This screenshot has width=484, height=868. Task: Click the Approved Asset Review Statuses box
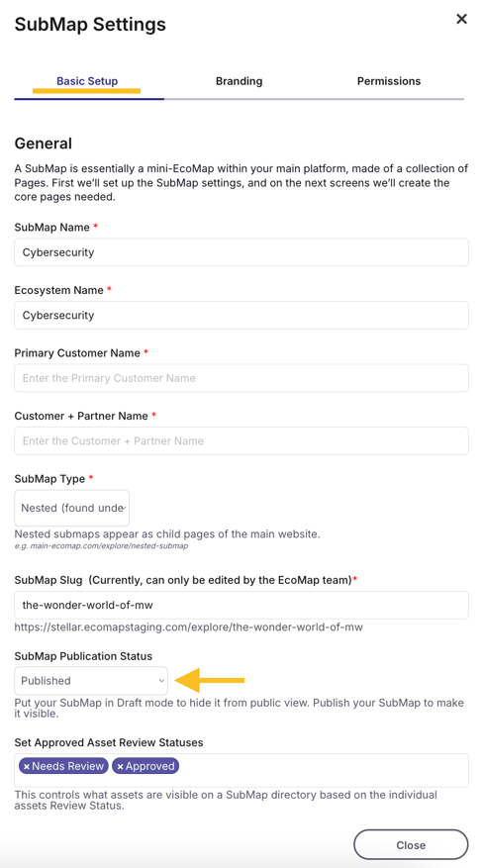242,770
